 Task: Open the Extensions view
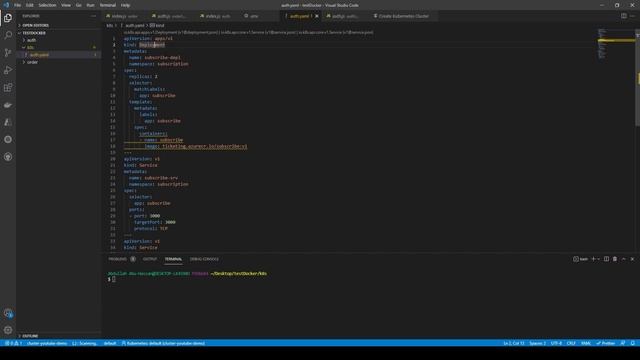point(8,88)
